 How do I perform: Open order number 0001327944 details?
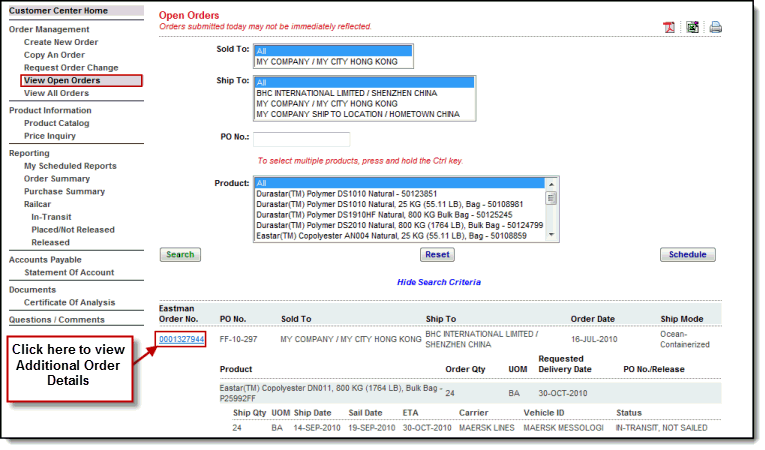(181, 339)
